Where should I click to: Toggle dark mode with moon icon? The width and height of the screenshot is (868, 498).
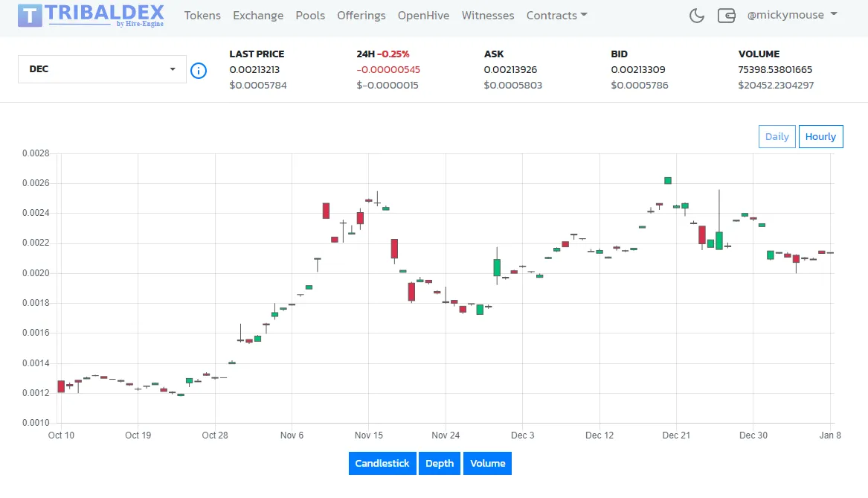pos(696,16)
